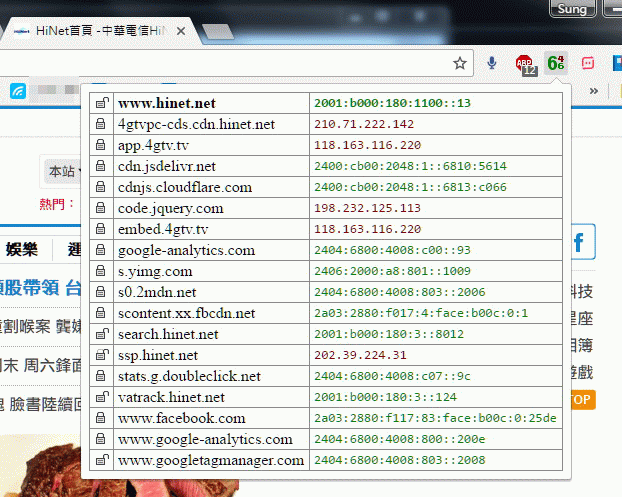Click the lock icon for 4gtvpc-cds.cdn.hinet.net
Viewport: 622px width, 497px height.
101,124
